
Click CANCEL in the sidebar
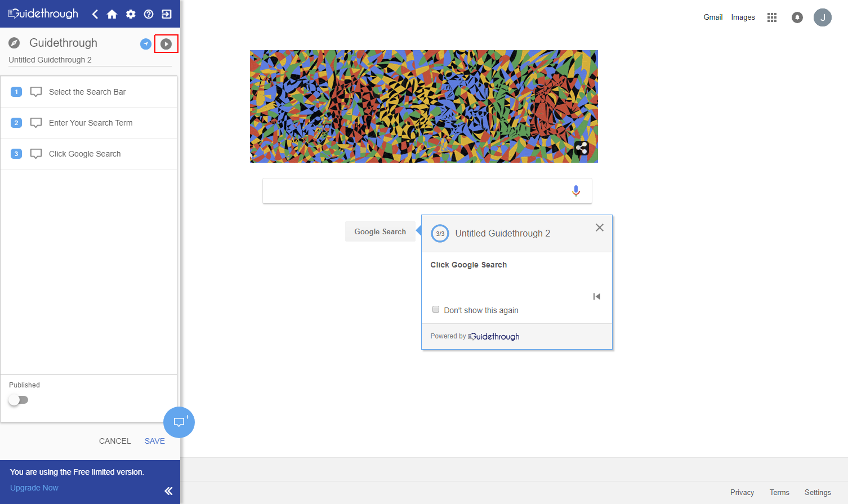[115, 441]
